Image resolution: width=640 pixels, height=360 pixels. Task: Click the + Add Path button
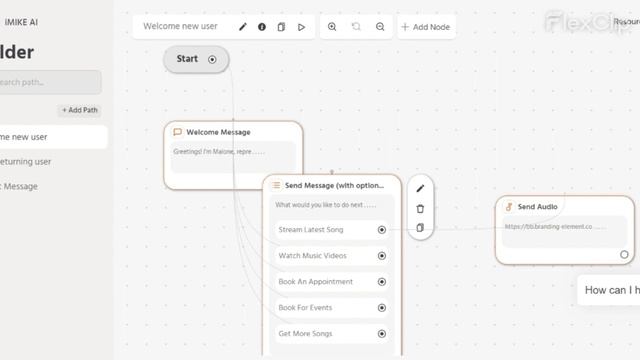pos(80,110)
